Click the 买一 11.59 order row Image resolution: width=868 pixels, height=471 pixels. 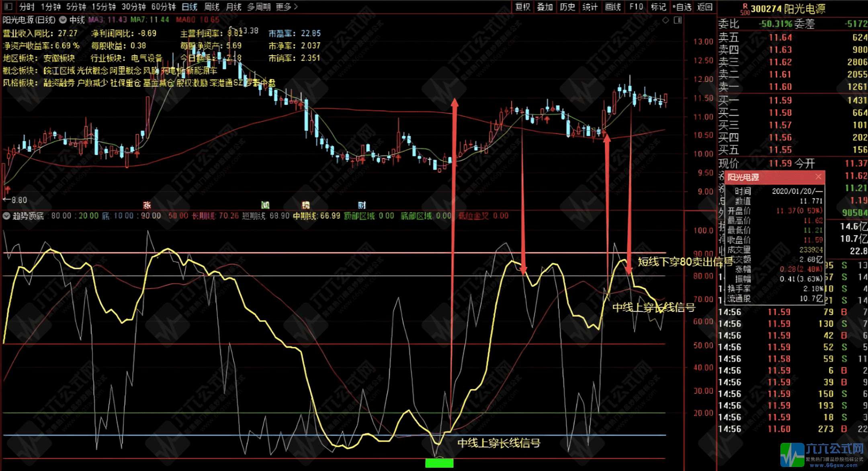click(793, 100)
